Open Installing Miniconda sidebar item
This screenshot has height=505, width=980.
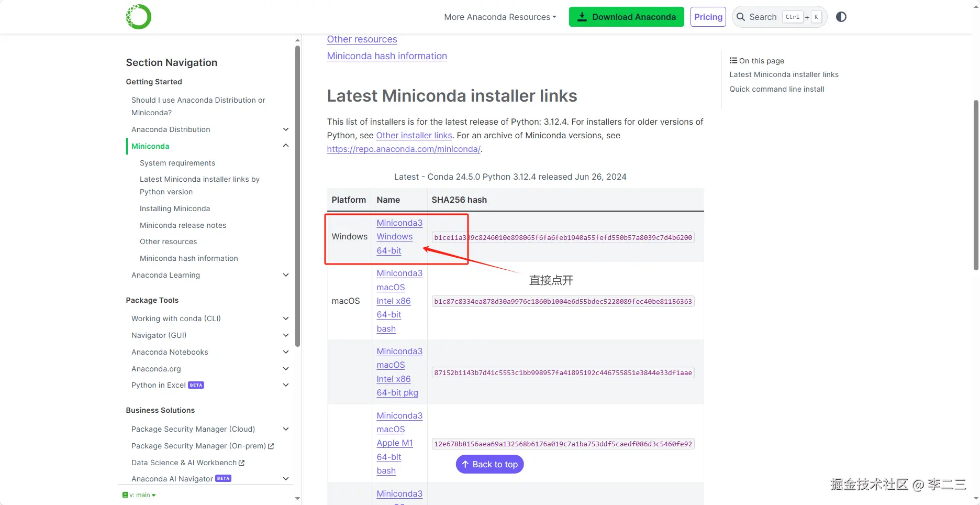[x=175, y=208]
